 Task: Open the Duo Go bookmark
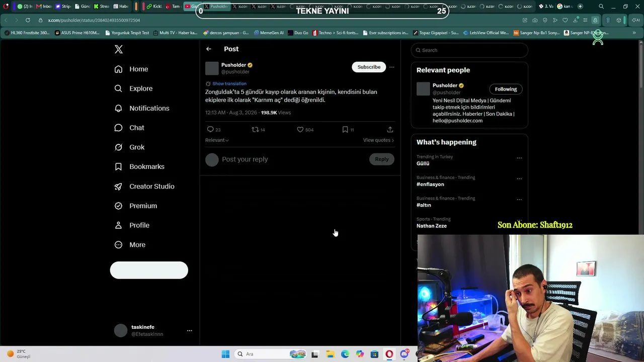(x=298, y=33)
